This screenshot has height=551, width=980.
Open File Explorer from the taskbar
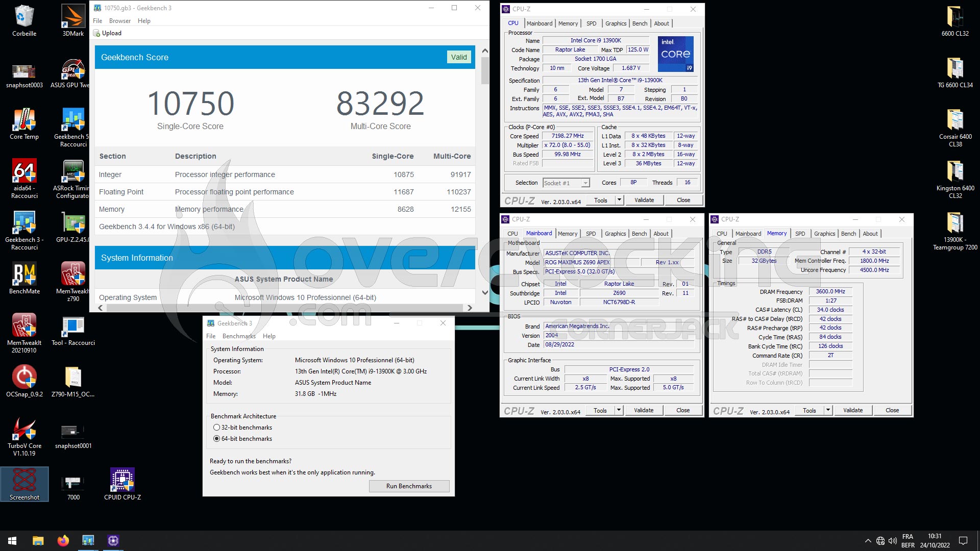[38, 540]
